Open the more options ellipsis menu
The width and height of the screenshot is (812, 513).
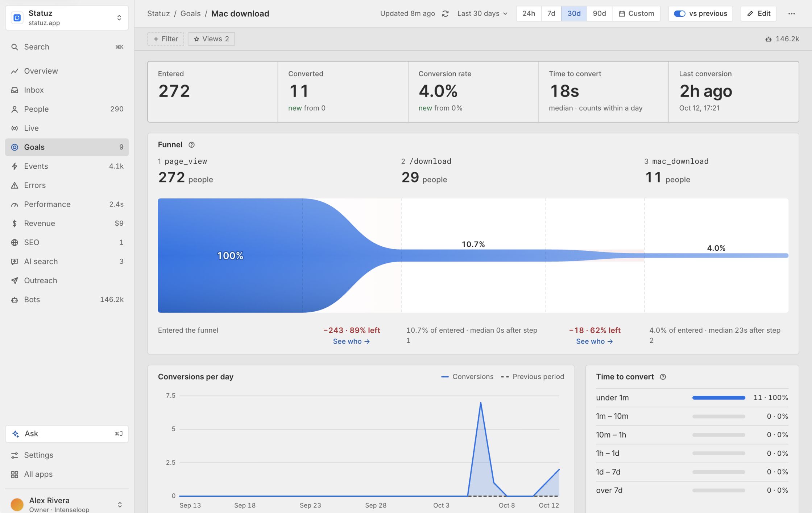click(x=792, y=14)
